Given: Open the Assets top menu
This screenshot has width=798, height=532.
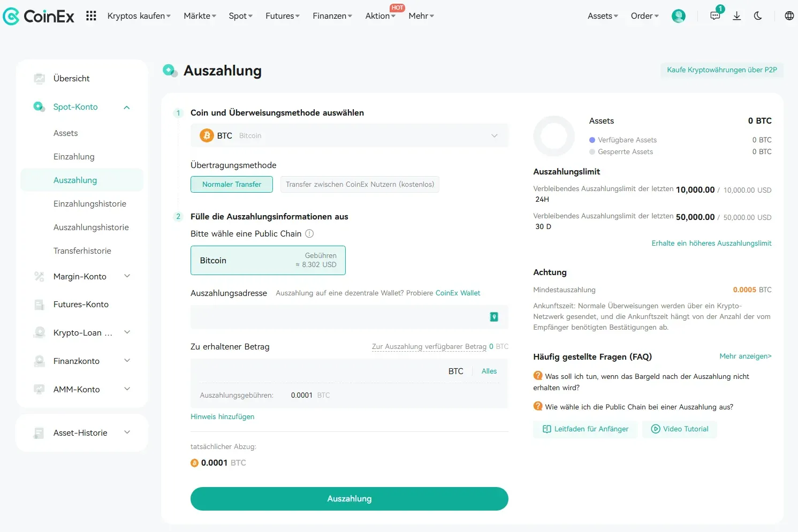Looking at the screenshot, I should point(603,16).
